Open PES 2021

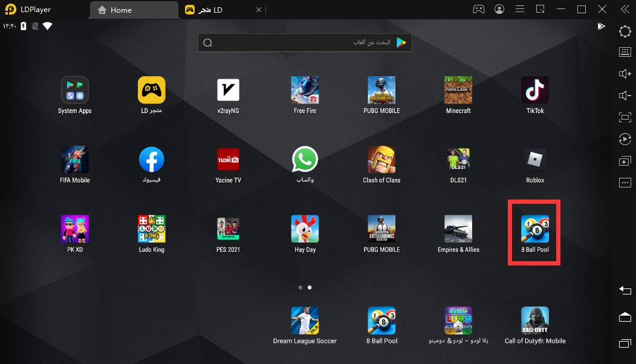tap(228, 229)
